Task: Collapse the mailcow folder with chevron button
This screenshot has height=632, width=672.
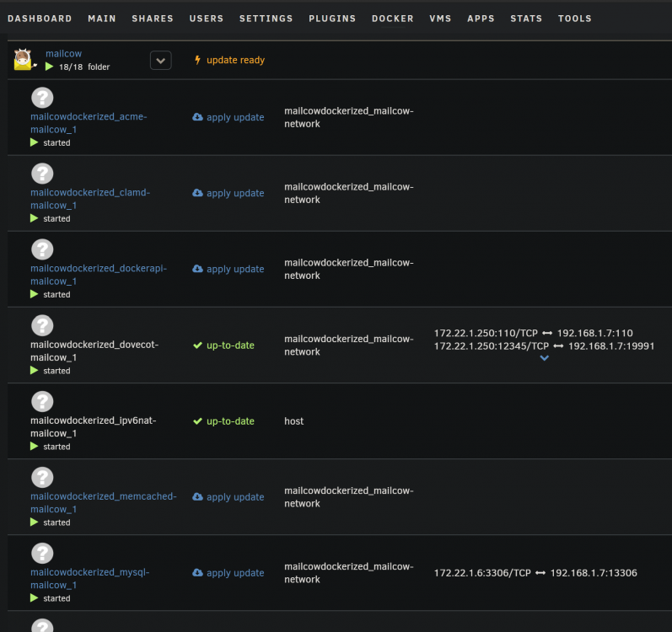Action: pyautogui.click(x=161, y=61)
